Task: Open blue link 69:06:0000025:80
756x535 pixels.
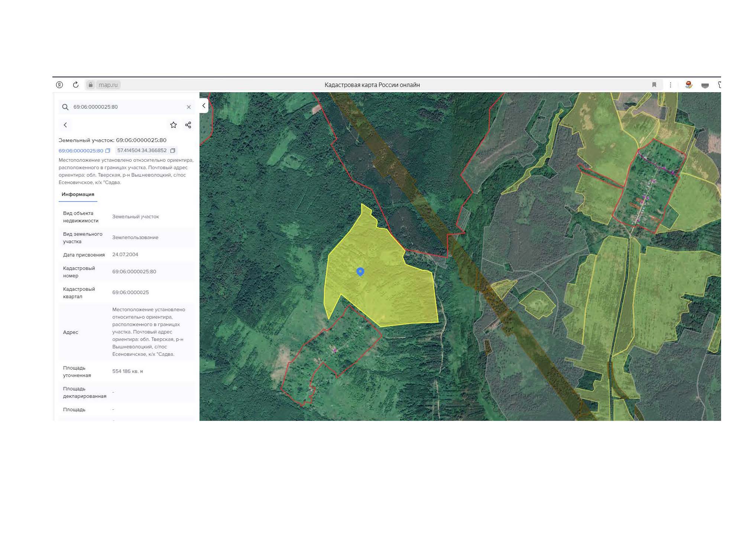Action: coord(81,151)
